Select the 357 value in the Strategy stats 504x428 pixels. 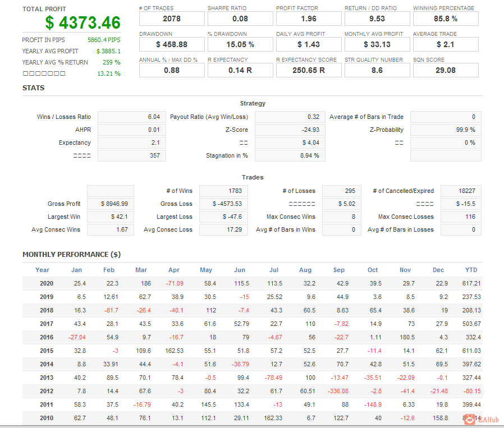point(132,155)
